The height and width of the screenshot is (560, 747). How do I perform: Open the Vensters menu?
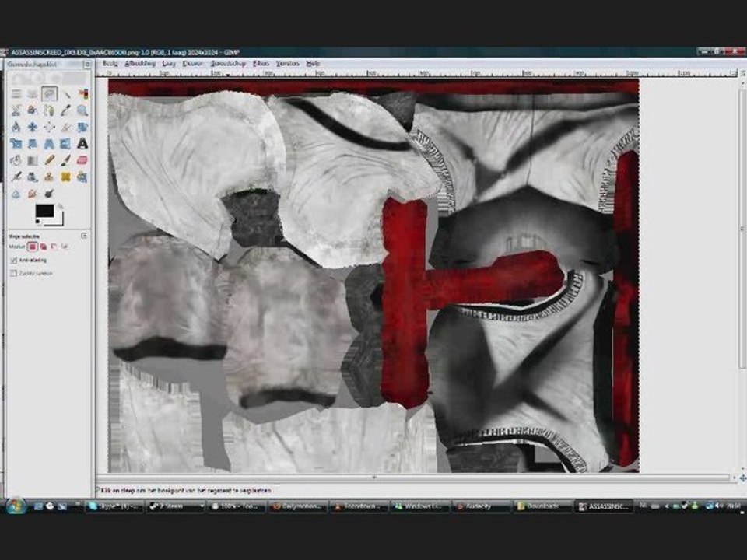click(288, 63)
